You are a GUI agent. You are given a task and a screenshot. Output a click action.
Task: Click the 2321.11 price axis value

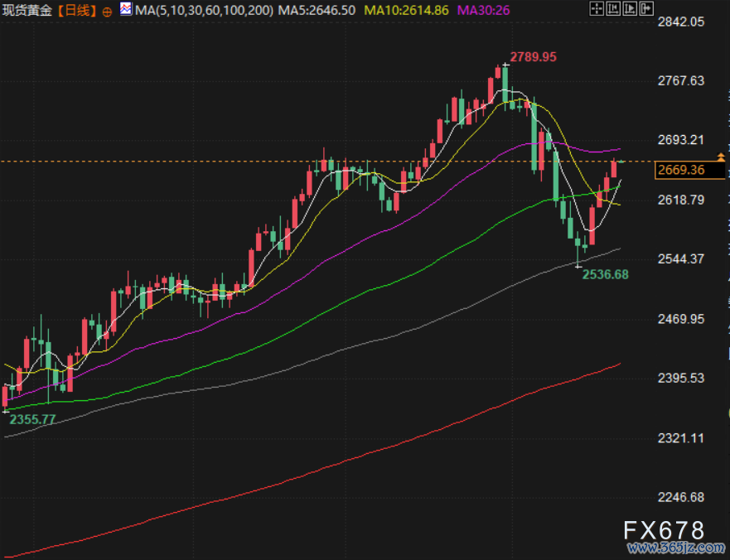pyautogui.click(x=680, y=438)
